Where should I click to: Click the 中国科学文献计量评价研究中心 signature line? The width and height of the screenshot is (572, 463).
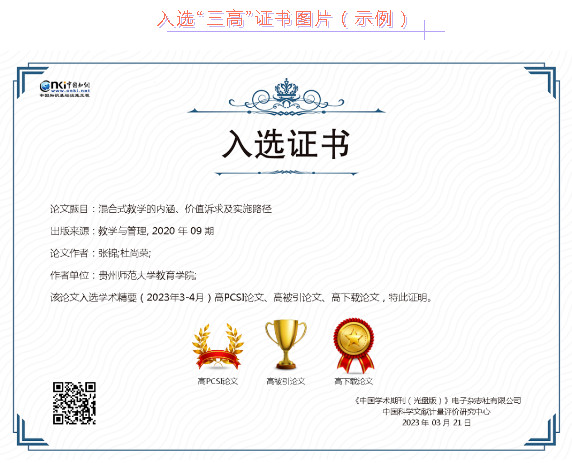click(436, 412)
